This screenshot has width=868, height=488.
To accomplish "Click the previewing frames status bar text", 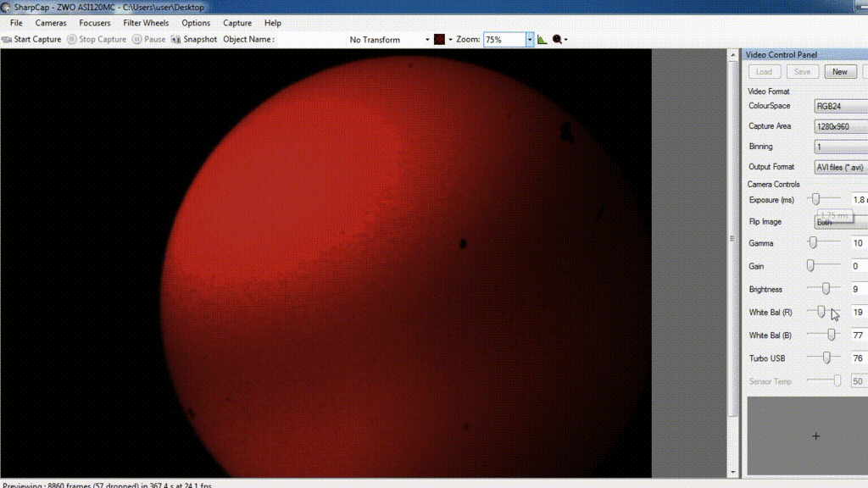I will pyautogui.click(x=108, y=485).
